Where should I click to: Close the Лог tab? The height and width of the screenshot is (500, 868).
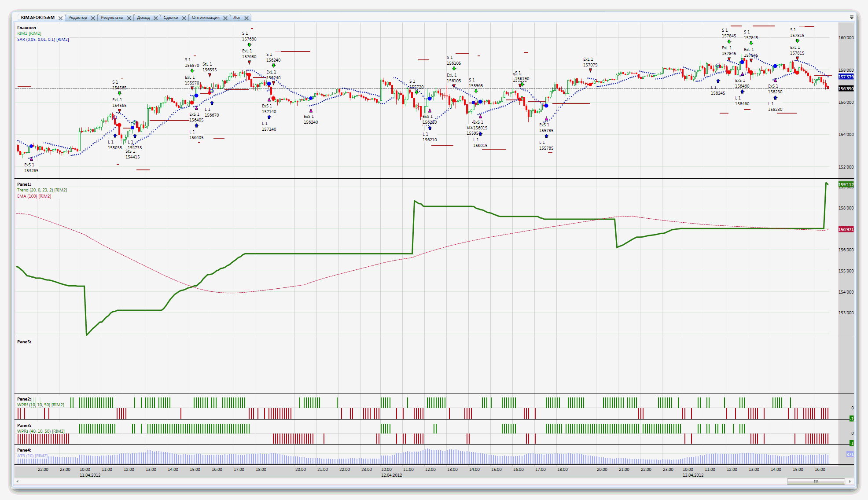click(x=246, y=18)
